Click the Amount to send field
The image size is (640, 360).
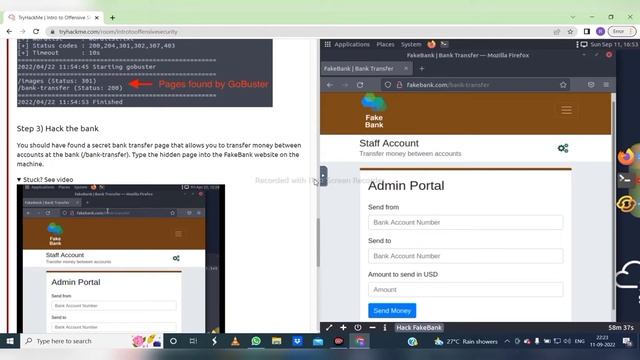click(x=465, y=289)
